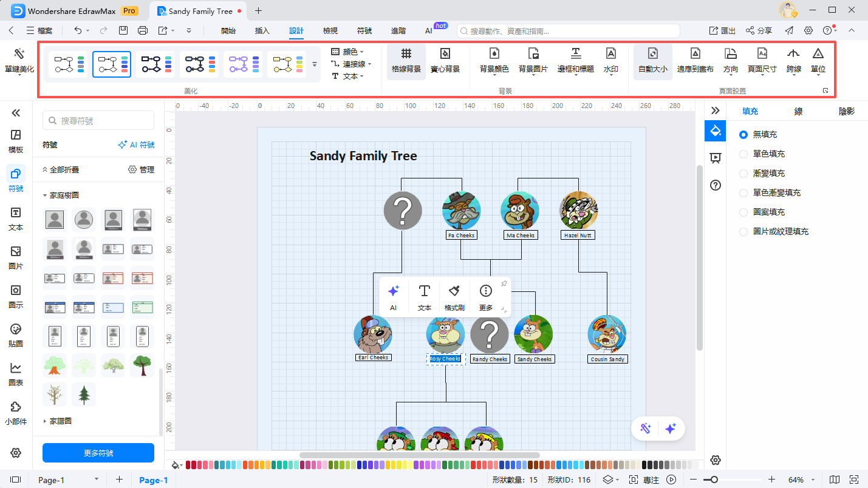
Task: Toggle the grid background (格線背景) button
Action: (x=406, y=61)
